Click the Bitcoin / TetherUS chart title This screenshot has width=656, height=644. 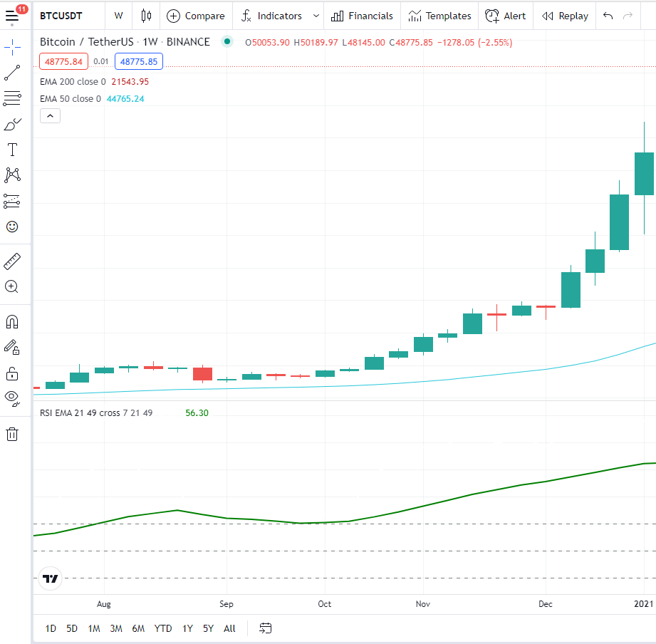tap(125, 42)
